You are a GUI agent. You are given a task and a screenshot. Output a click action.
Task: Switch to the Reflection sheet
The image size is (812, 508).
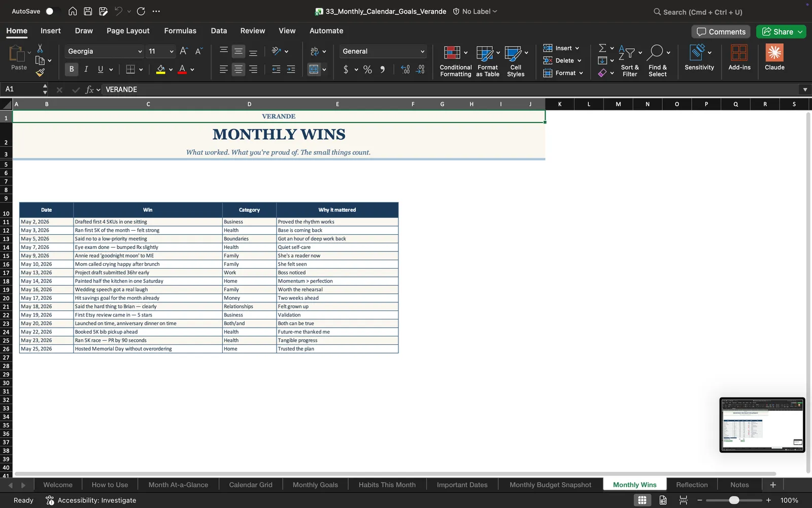coord(692,485)
